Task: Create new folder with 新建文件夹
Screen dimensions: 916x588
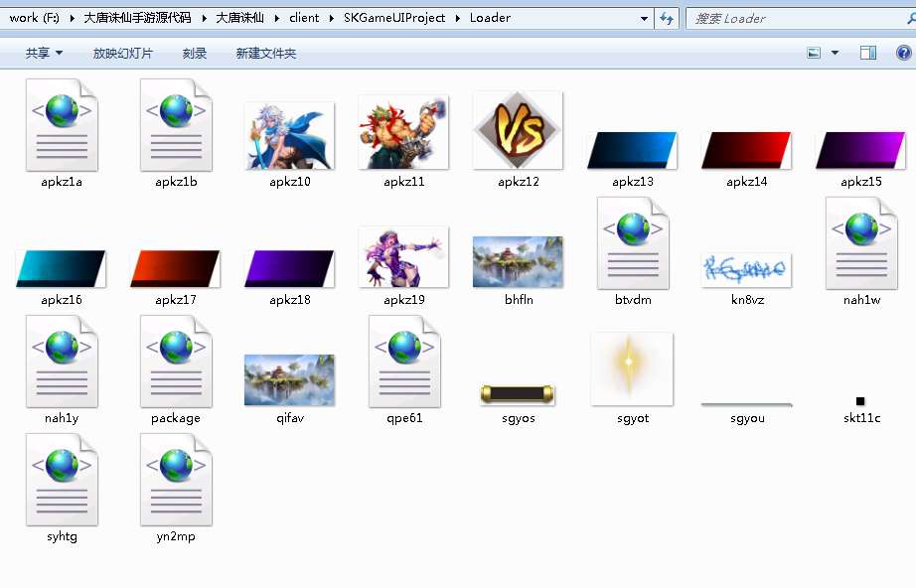Action: [x=265, y=53]
